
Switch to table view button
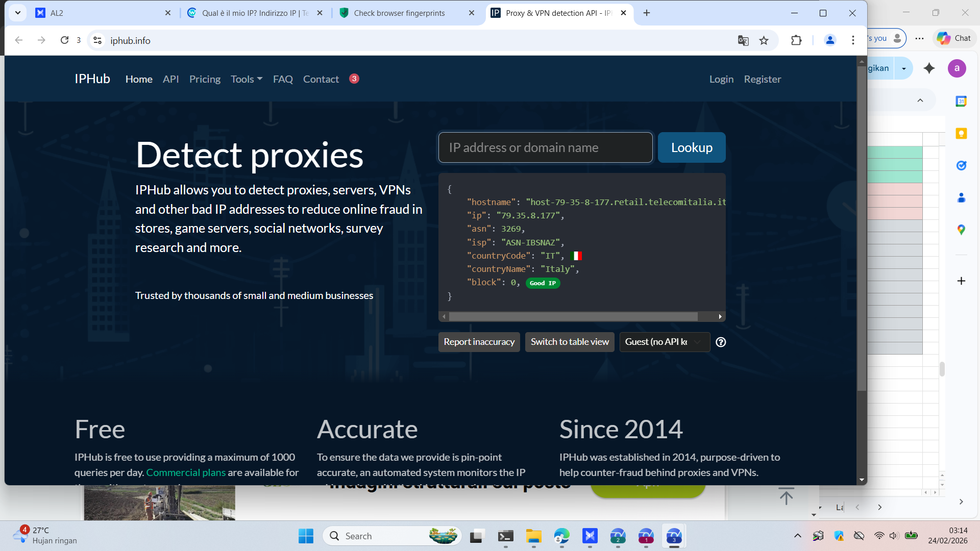[x=570, y=342]
